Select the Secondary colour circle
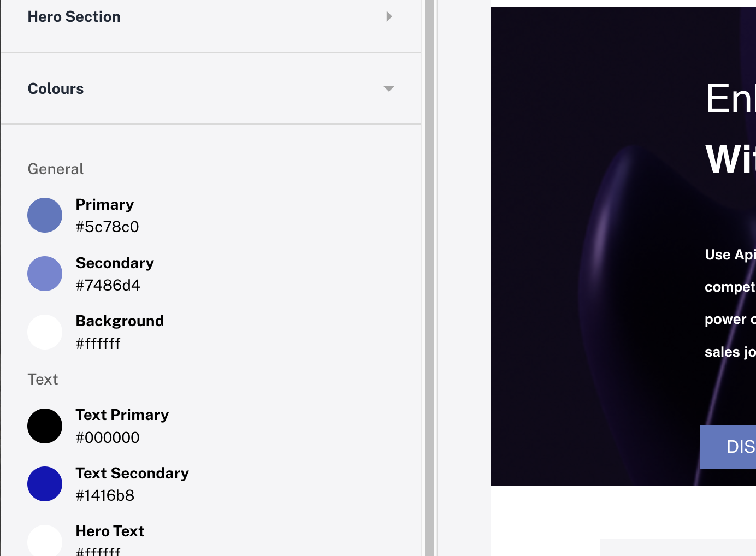 coord(45,274)
